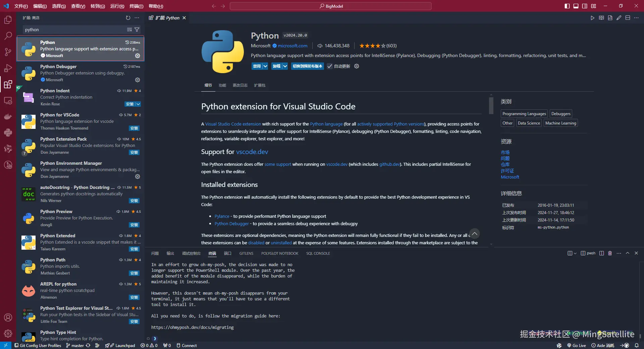
Task: Open the Pylance link in installed extensions
Action: click(222, 216)
